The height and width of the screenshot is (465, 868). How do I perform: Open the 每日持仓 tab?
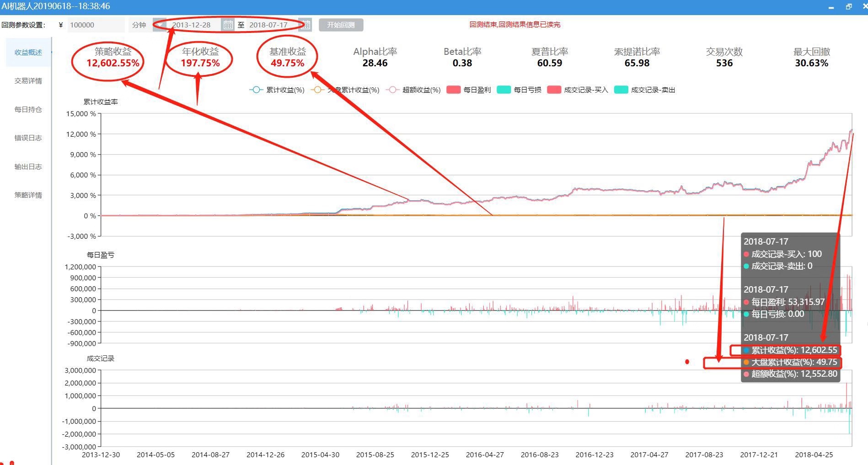pyautogui.click(x=28, y=109)
